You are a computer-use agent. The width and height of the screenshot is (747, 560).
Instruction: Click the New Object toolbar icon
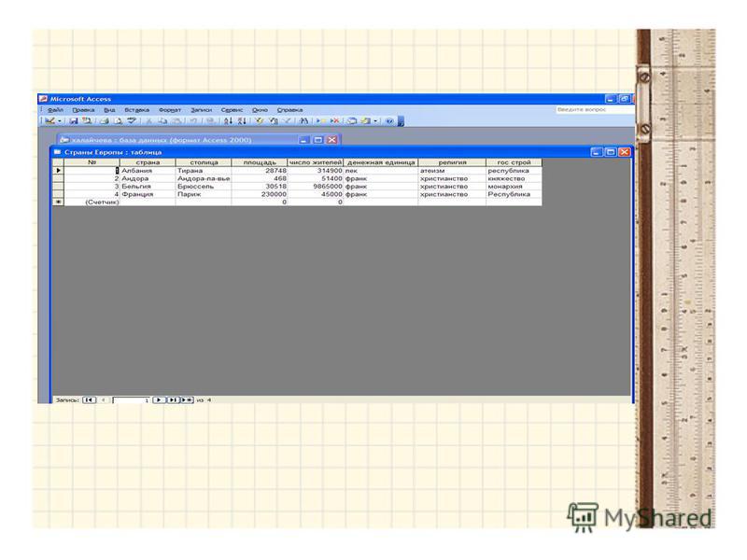click(365, 121)
